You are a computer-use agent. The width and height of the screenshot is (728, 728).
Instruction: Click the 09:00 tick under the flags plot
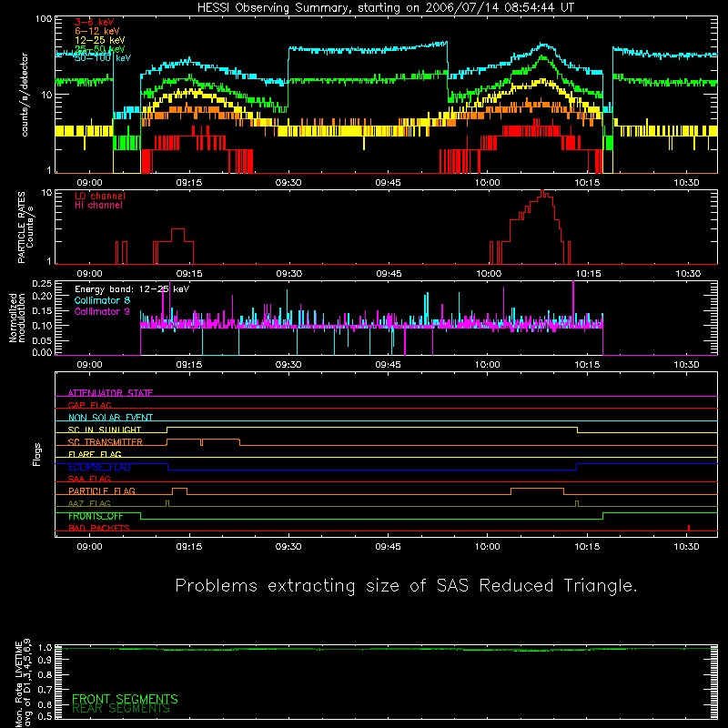point(89,547)
